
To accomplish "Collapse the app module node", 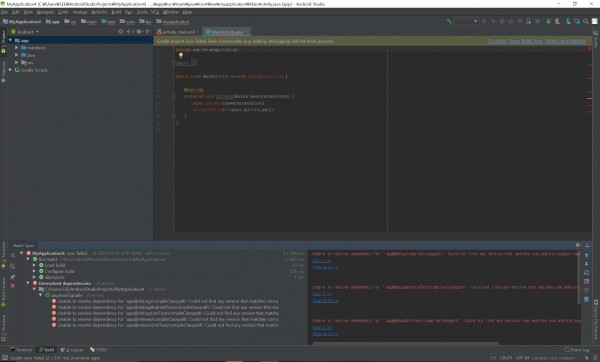I will click(x=10, y=40).
